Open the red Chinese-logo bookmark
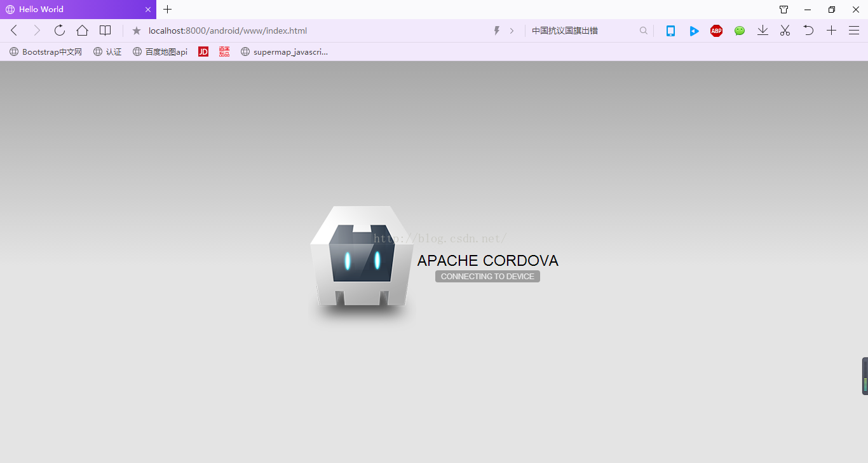The image size is (868, 463). 224,52
